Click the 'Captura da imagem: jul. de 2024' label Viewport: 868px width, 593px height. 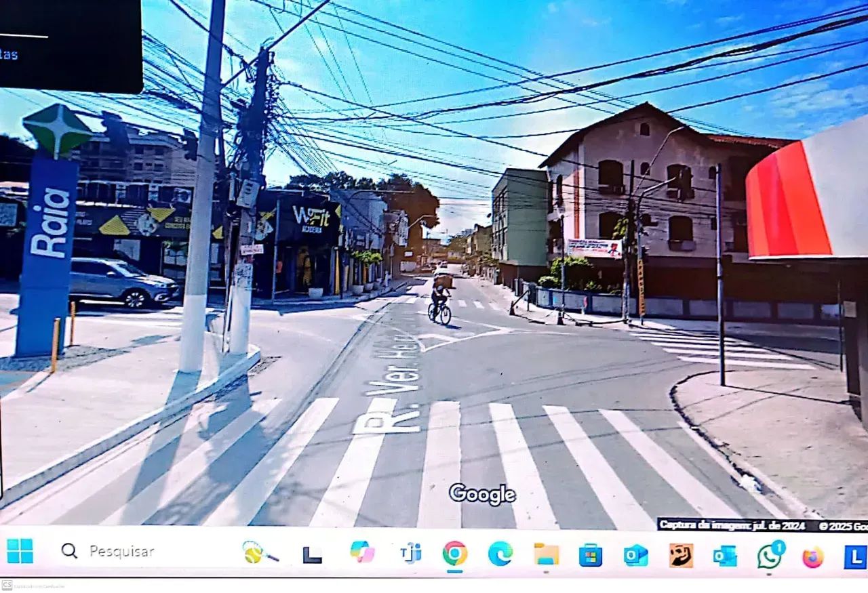[732, 525]
